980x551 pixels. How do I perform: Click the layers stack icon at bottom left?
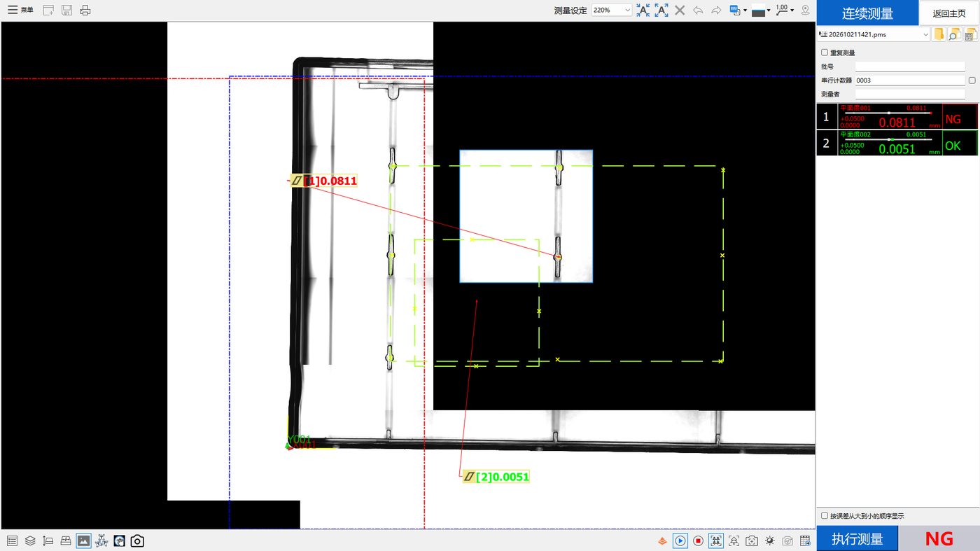click(x=30, y=540)
